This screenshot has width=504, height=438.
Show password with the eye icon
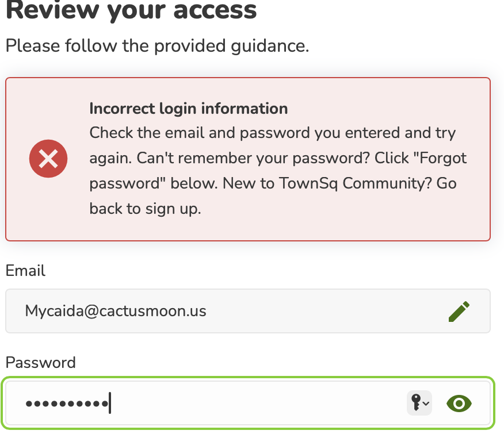[x=459, y=404]
